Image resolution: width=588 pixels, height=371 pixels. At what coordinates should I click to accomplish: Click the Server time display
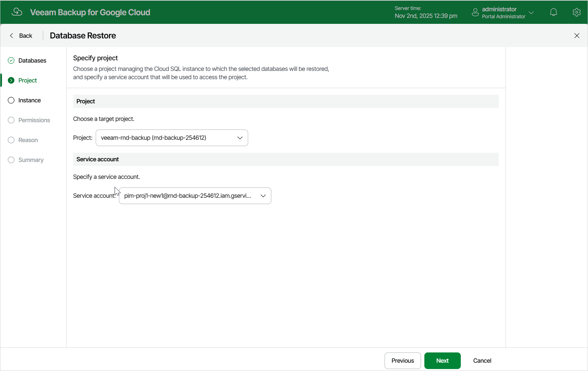(x=426, y=12)
